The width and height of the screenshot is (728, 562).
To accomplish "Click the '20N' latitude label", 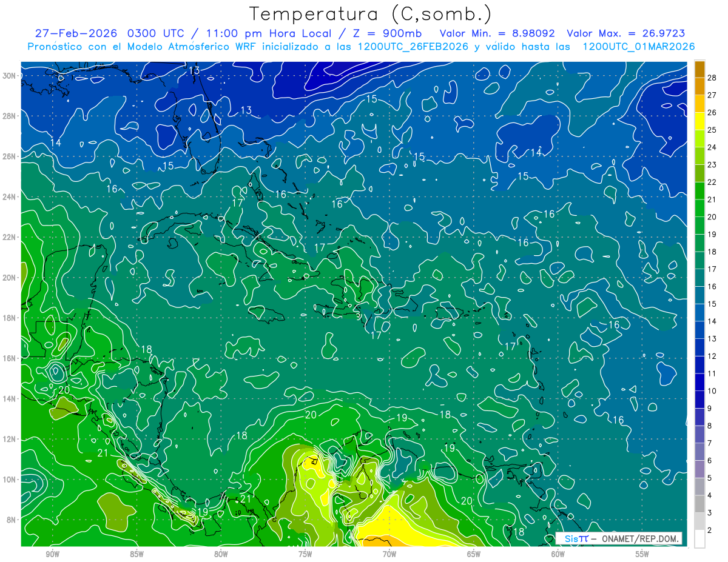I will coord(10,278).
